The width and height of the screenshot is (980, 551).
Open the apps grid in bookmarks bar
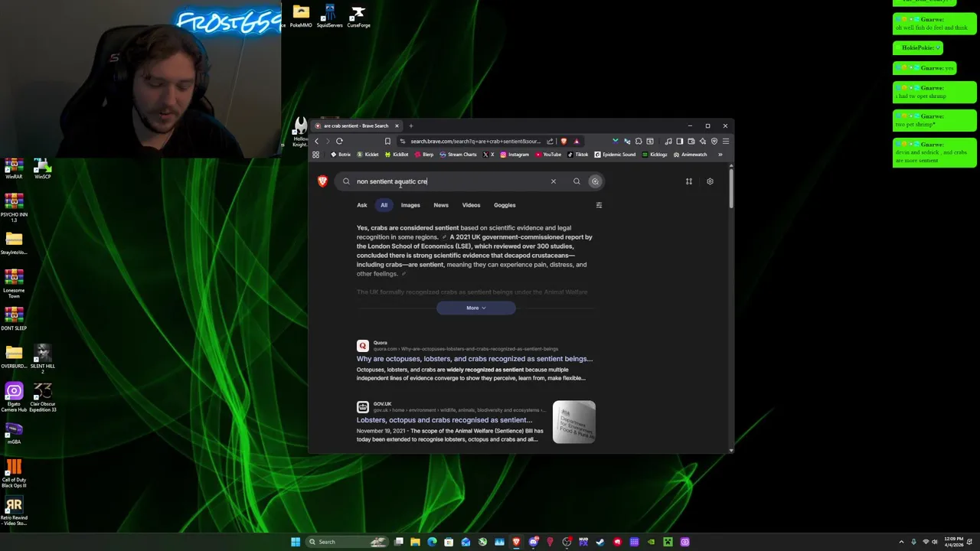click(x=315, y=155)
